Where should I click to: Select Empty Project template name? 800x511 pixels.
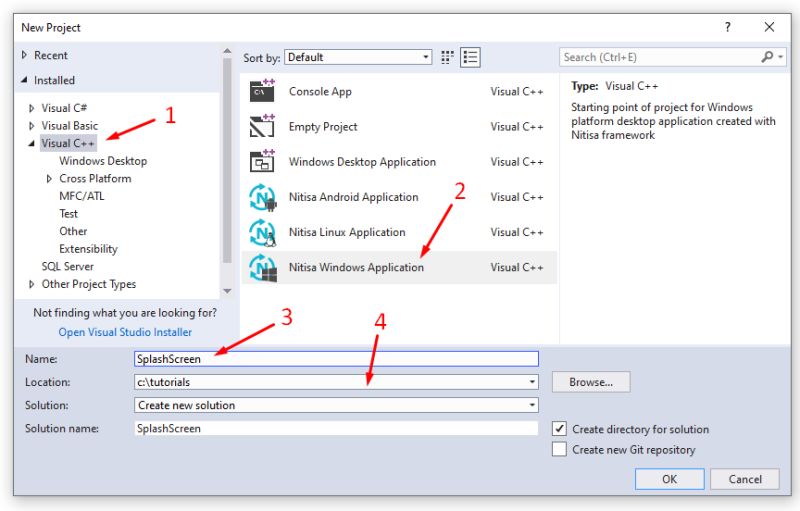[x=323, y=126]
